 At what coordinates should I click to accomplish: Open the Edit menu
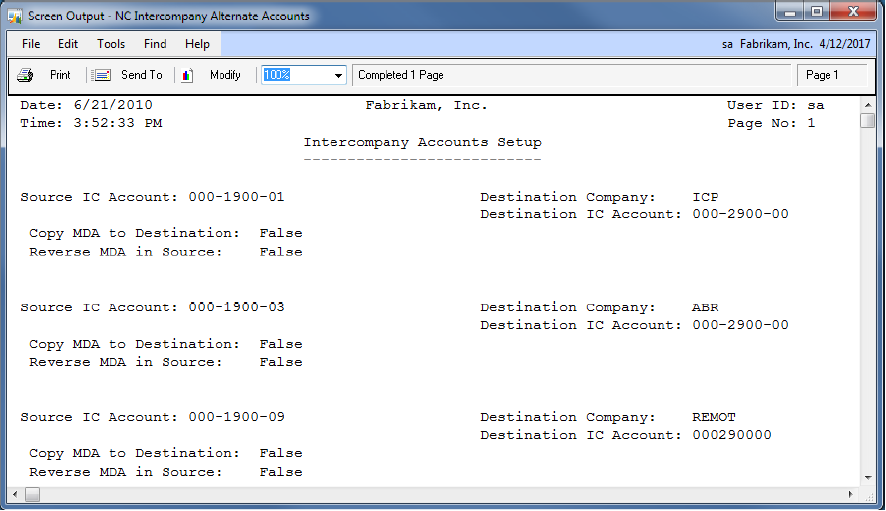68,44
